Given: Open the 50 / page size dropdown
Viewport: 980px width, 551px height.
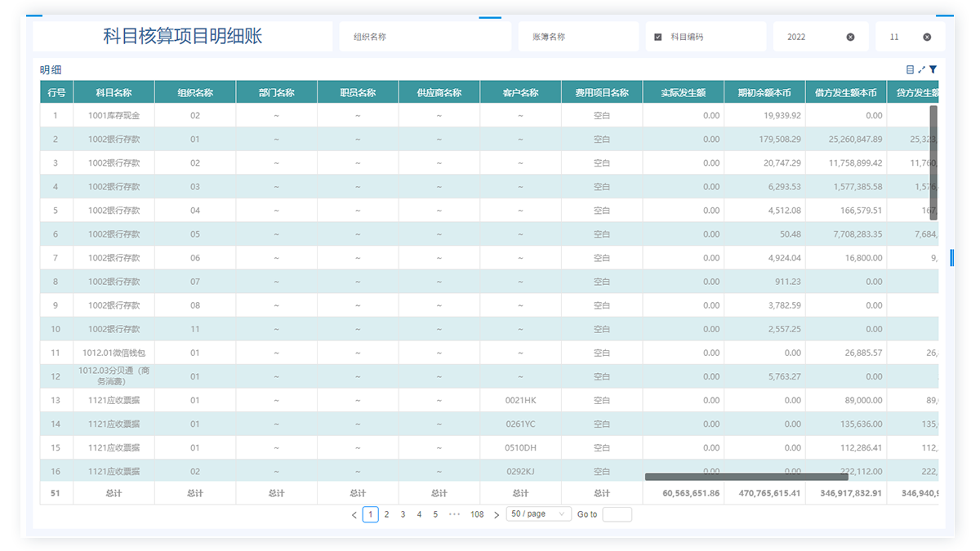Looking at the screenshot, I should (538, 514).
